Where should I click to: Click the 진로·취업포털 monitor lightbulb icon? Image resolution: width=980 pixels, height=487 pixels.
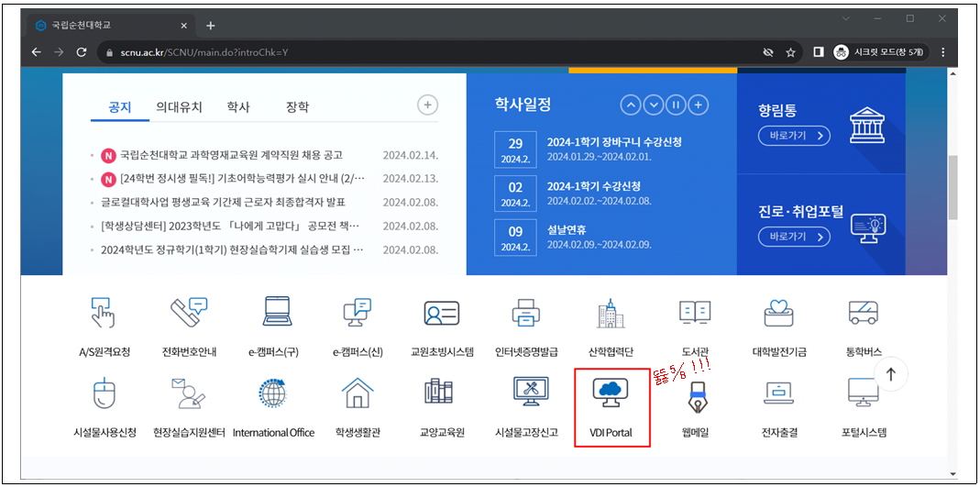(x=869, y=228)
